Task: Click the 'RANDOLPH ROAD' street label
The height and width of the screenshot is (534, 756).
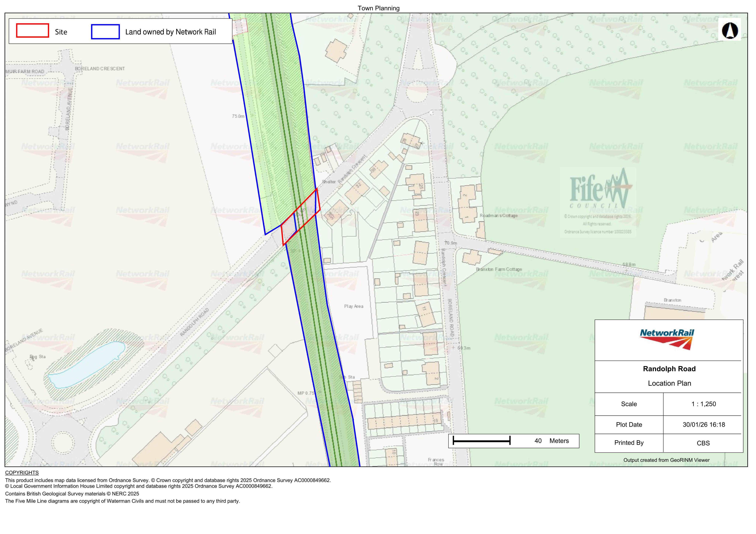Action: pyautogui.click(x=194, y=322)
